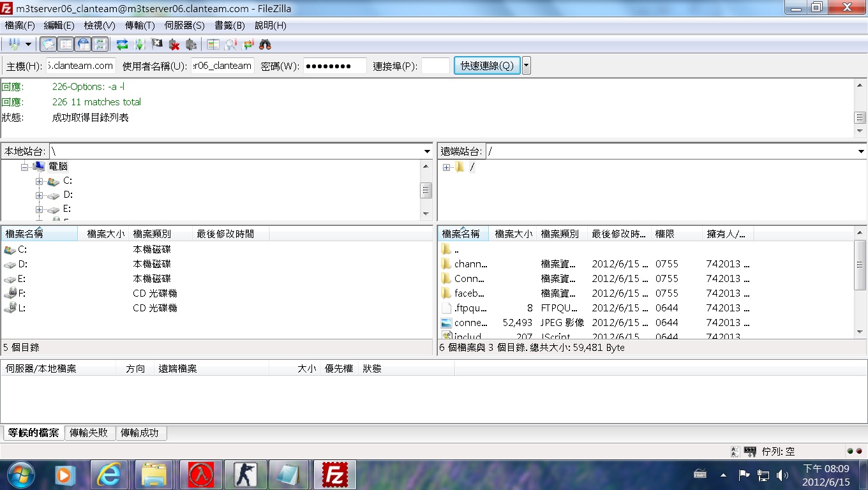Image resolution: width=868 pixels, height=490 pixels.
Task: Click the binoculars search files icon
Action: tap(265, 44)
